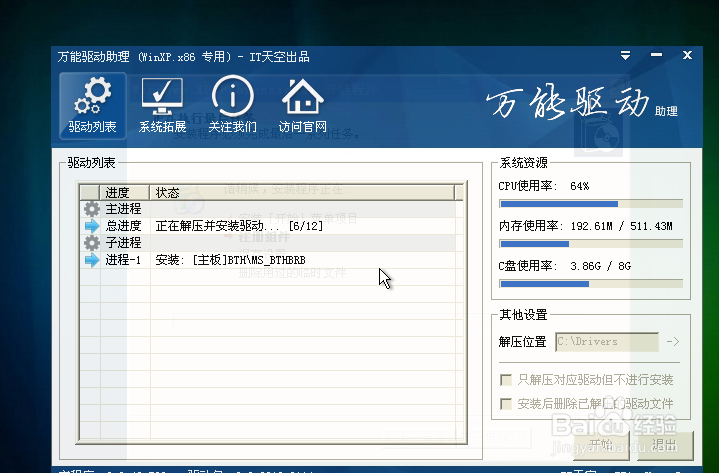The width and height of the screenshot is (719, 473).
Task: Open the 驱动列表 driver list tab
Action: point(93,106)
